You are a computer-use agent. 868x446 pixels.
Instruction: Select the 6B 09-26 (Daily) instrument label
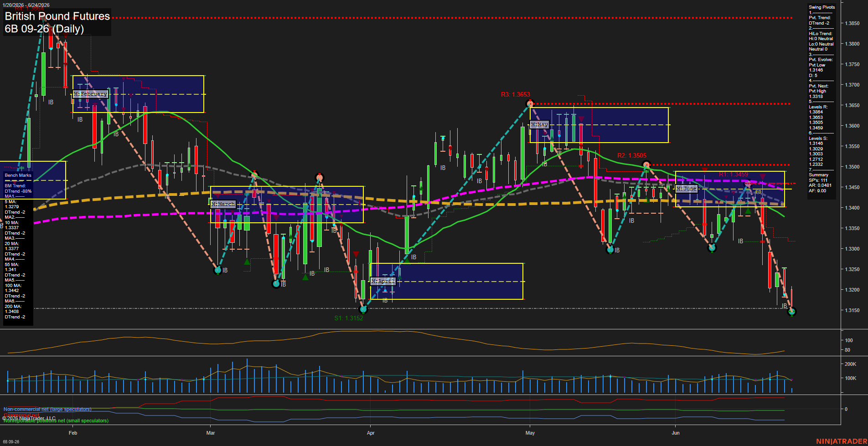point(44,29)
